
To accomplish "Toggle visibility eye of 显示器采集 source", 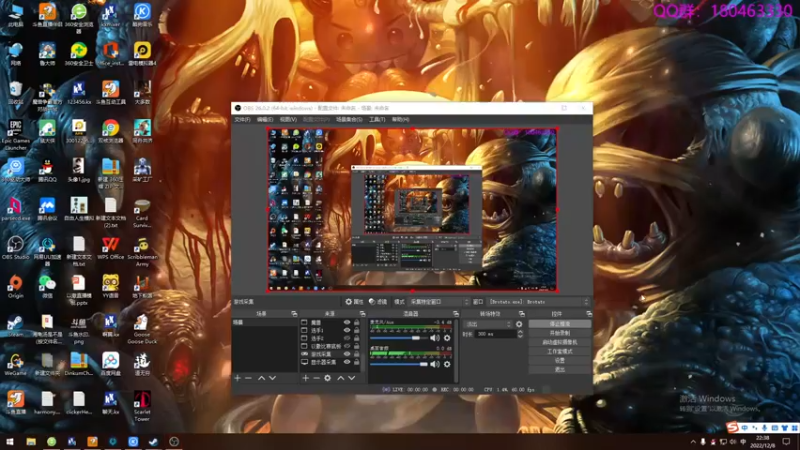I will click(x=347, y=362).
